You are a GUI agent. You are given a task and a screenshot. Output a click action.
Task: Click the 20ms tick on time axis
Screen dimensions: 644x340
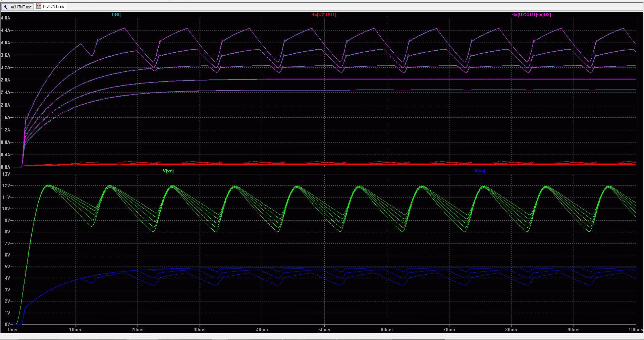pos(138,330)
